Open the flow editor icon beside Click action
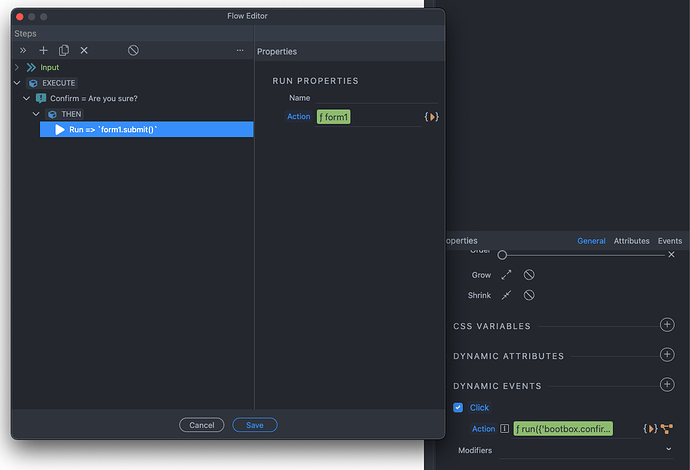The image size is (690, 470). [666, 429]
